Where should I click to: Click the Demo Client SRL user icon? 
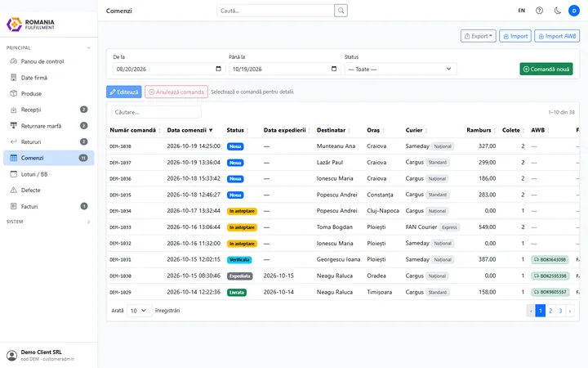[x=12, y=355]
